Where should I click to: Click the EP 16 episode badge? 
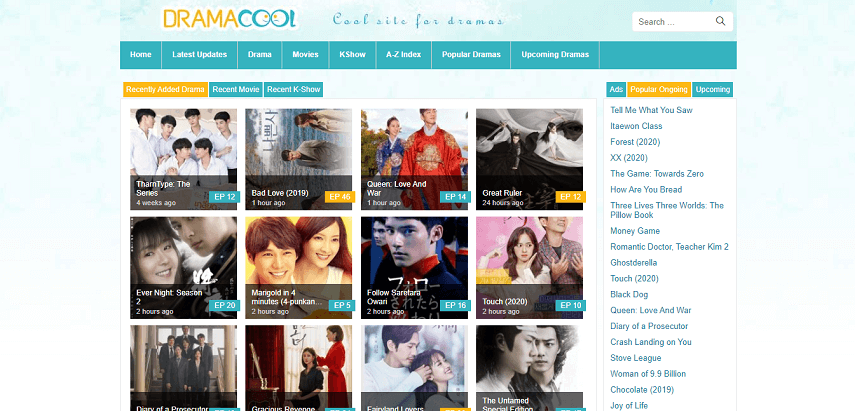(x=455, y=305)
